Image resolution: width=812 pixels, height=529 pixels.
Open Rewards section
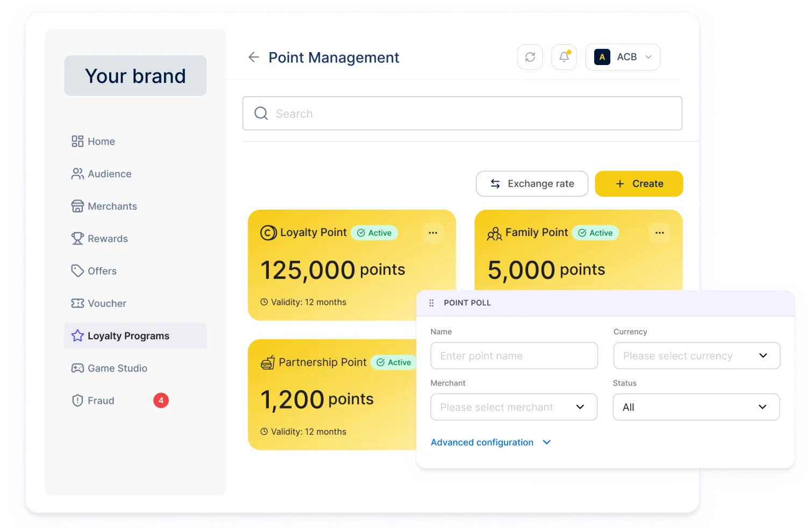(136, 239)
